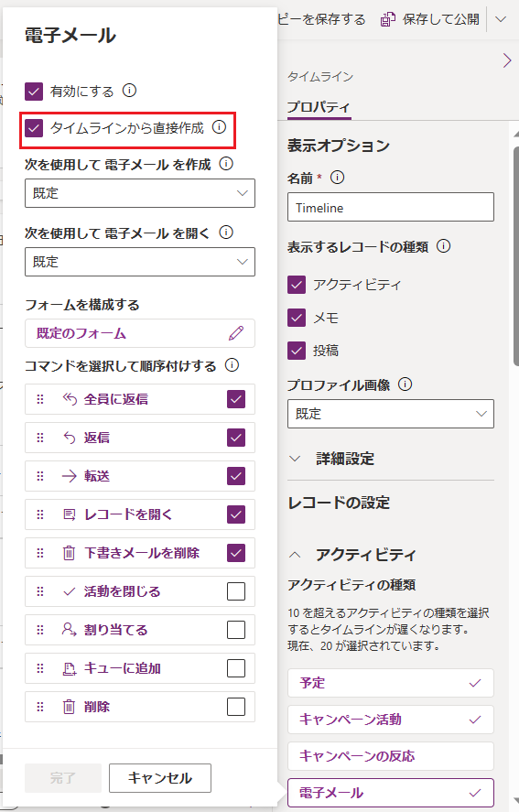This screenshot has height=812, width=519.
Task: Open dropdown arrow next to 保存して公開
Action: tap(501, 19)
